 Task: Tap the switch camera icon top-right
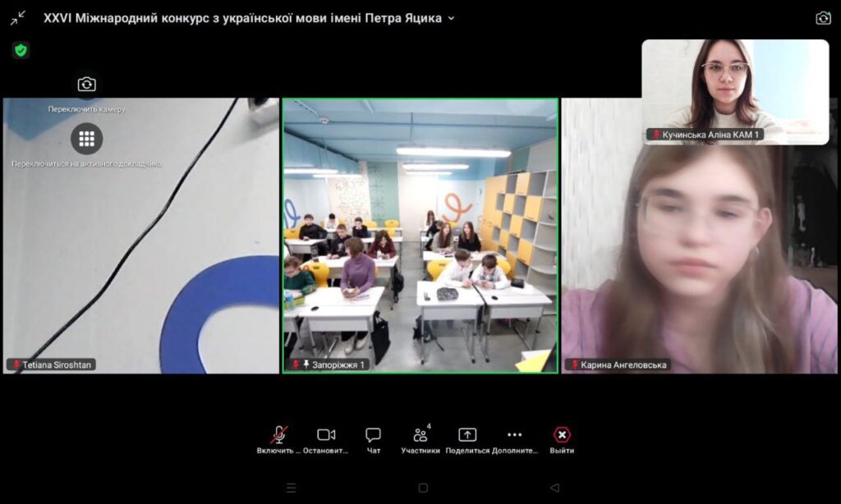823,18
